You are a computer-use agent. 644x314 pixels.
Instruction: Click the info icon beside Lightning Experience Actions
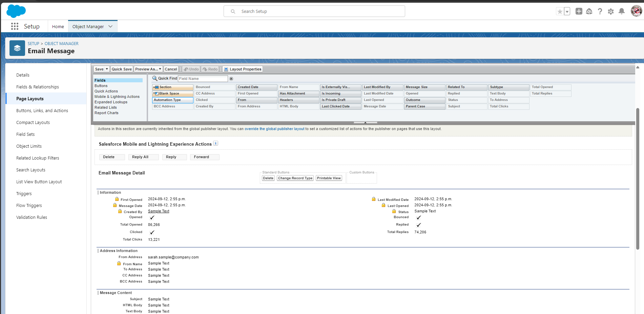coord(215,143)
